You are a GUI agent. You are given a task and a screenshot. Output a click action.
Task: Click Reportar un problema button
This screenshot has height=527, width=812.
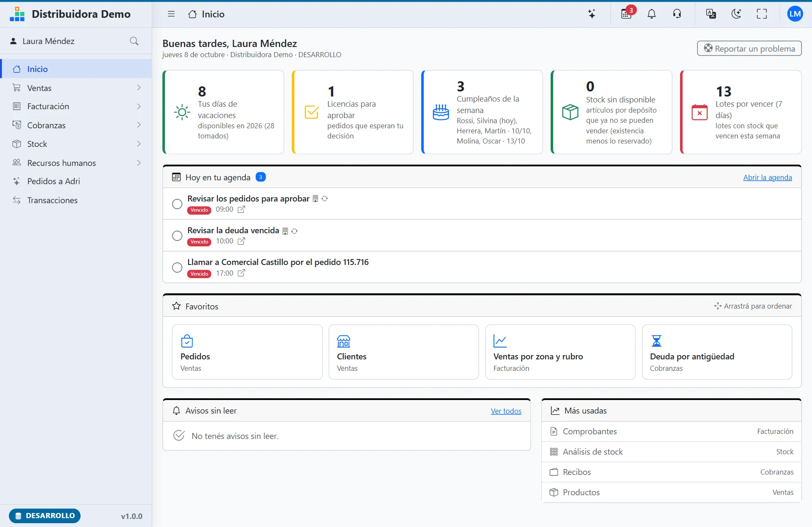749,48
